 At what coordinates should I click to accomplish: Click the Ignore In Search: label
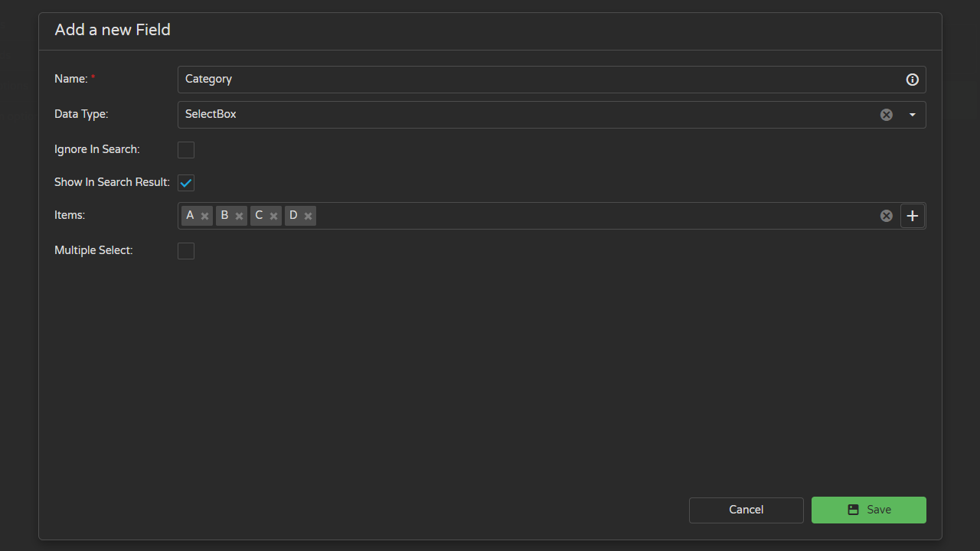point(97,149)
